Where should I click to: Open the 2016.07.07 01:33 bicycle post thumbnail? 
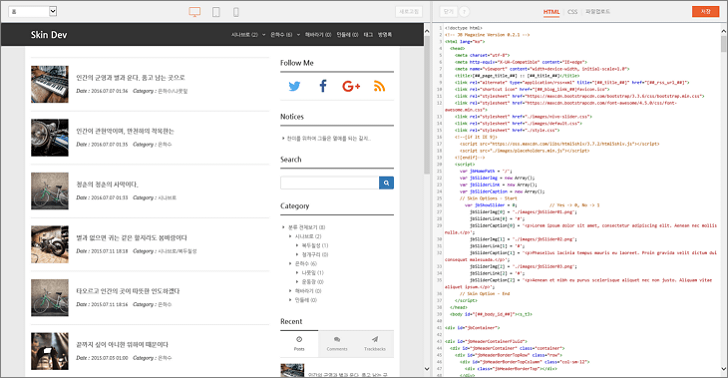tap(50, 191)
